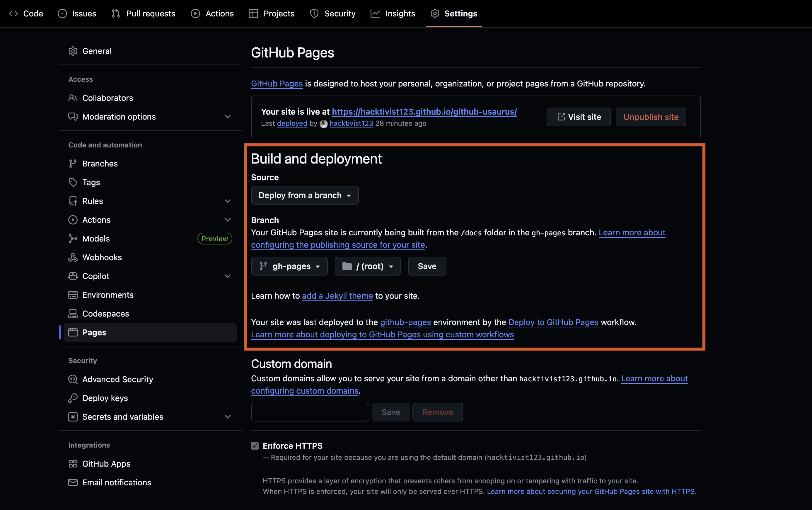Click the GitHub Pages intro link
The width and height of the screenshot is (812, 510).
[277, 84]
